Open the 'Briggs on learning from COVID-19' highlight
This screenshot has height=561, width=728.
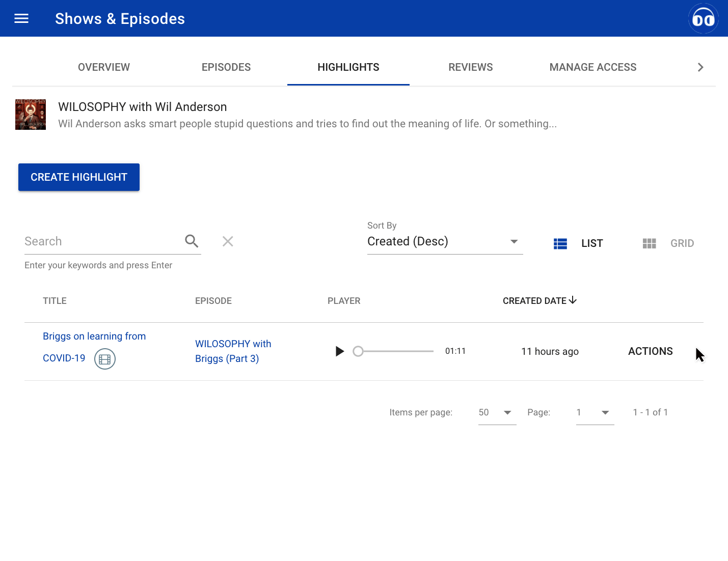click(94, 347)
